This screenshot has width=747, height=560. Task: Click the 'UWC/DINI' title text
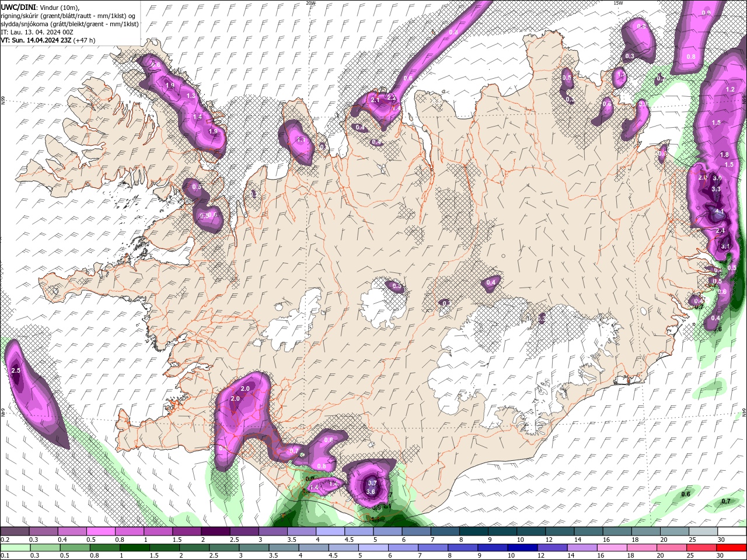click(x=18, y=7)
